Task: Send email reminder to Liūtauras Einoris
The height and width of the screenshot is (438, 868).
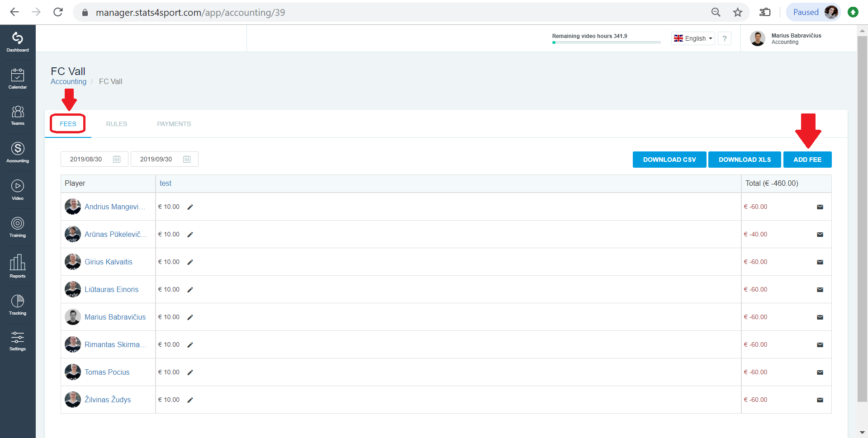Action: coord(820,290)
